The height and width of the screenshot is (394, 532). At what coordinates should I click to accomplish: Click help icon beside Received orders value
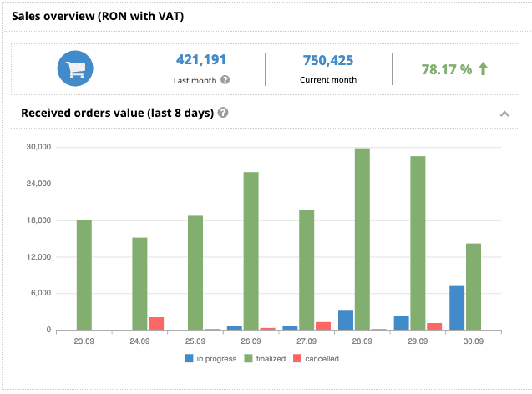pyautogui.click(x=223, y=113)
